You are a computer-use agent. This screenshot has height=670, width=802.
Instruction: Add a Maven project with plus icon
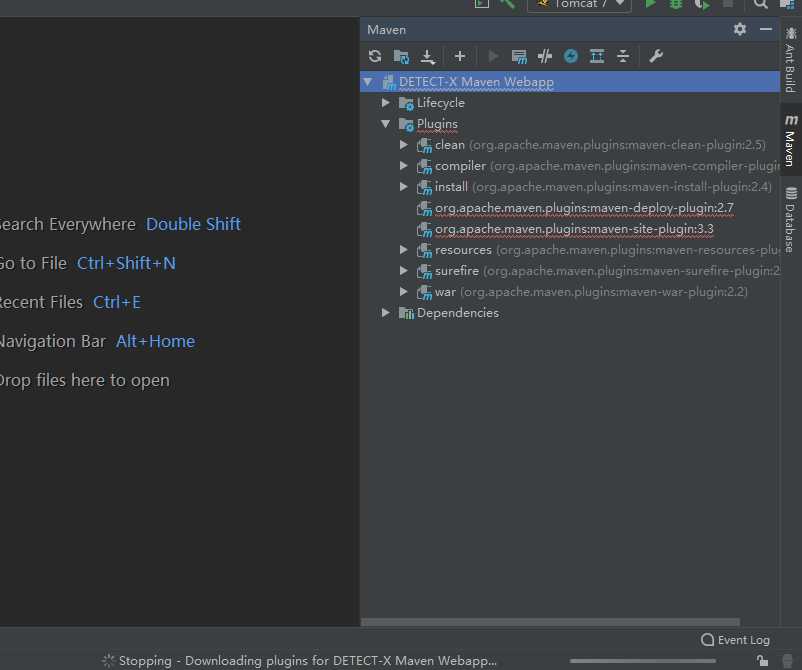click(460, 56)
